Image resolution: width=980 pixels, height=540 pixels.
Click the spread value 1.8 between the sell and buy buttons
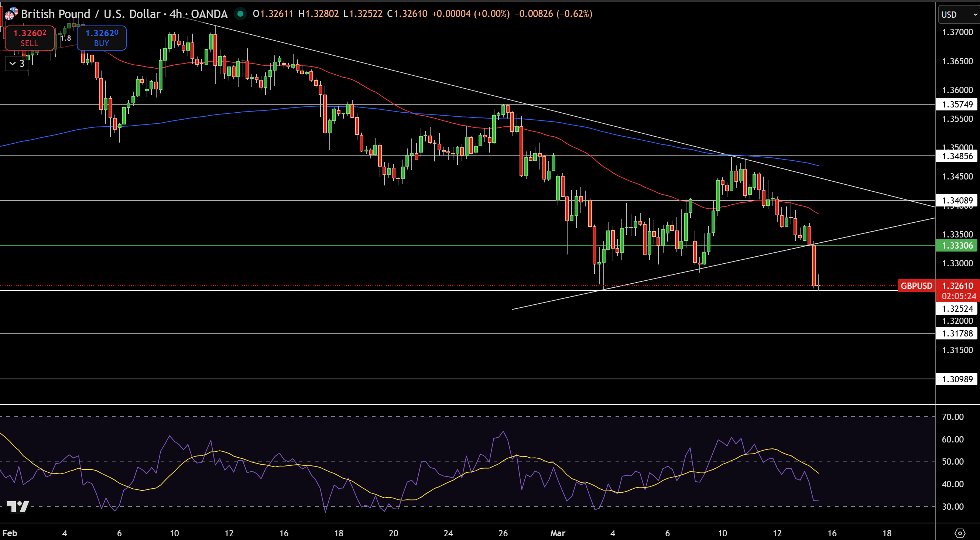[66, 38]
